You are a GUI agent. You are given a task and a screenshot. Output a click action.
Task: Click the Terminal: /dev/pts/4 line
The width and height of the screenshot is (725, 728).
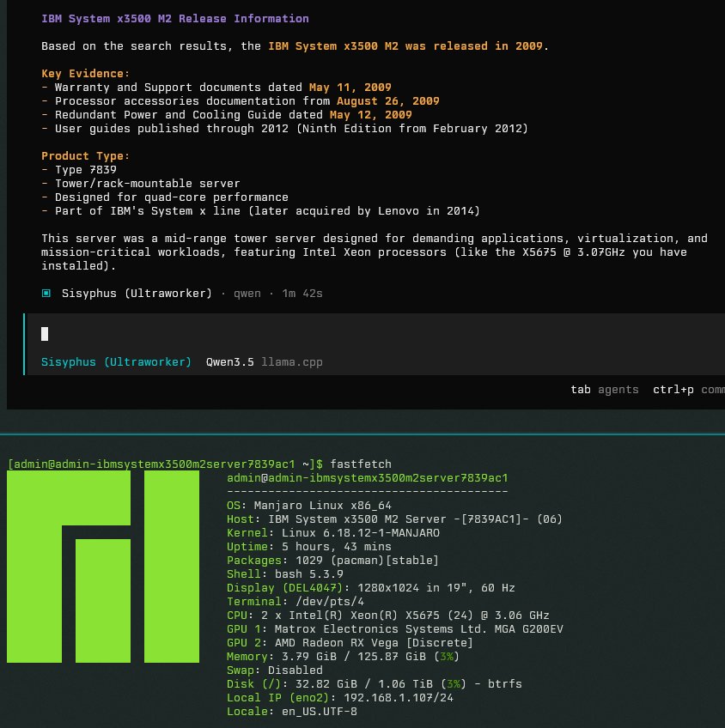click(x=295, y=601)
